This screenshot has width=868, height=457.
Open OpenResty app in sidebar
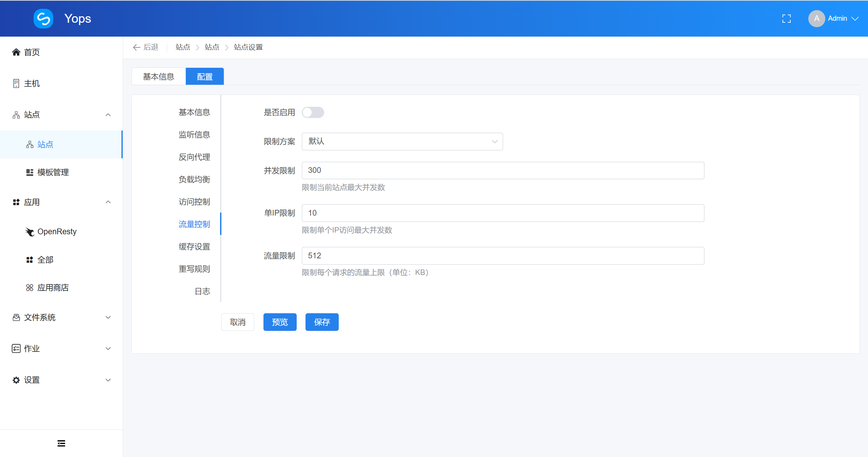(57, 232)
